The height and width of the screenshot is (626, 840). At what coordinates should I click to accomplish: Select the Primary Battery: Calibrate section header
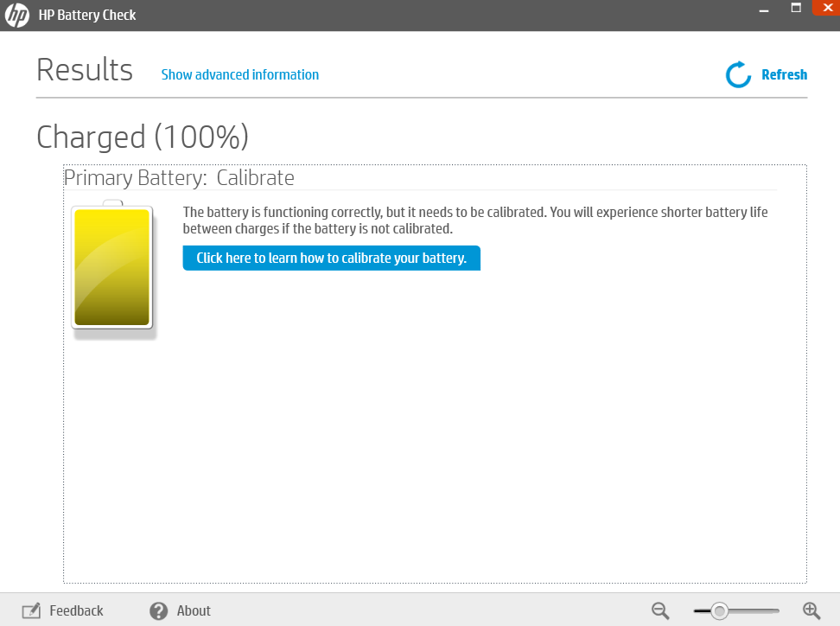179,177
